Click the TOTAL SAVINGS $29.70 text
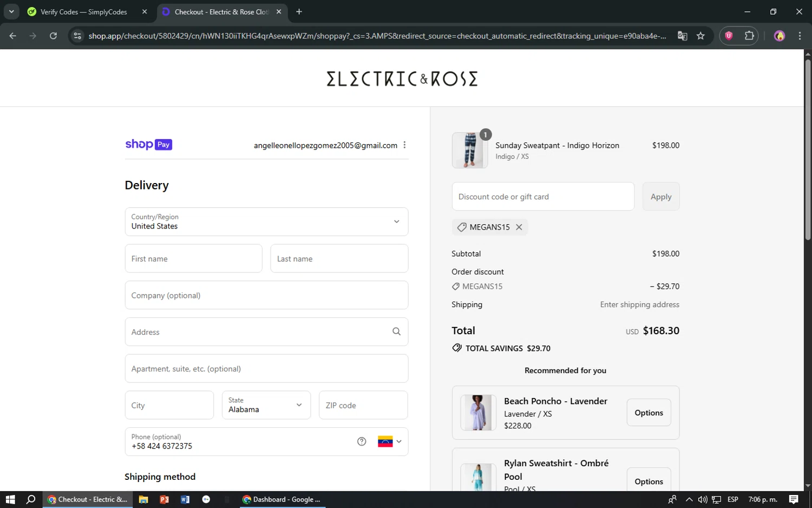812x508 pixels. pyautogui.click(x=508, y=348)
